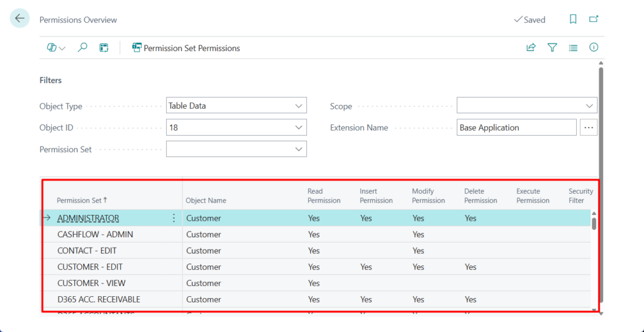Click the Extension Name ellipsis button

tap(589, 128)
